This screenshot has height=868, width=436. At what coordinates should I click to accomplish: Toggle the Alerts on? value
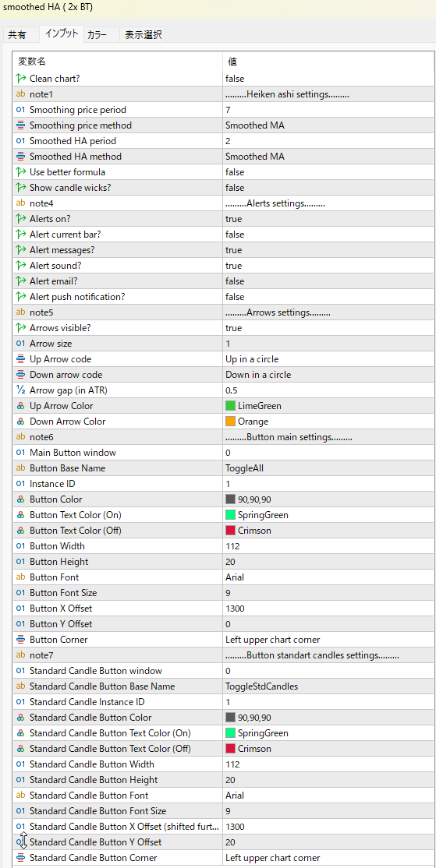pos(328,219)
